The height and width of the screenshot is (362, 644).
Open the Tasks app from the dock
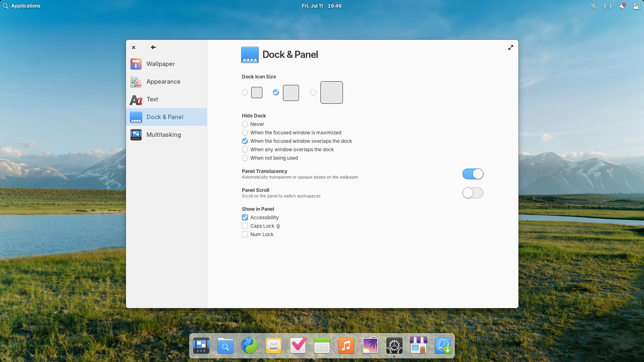click(x=298, y=346)
